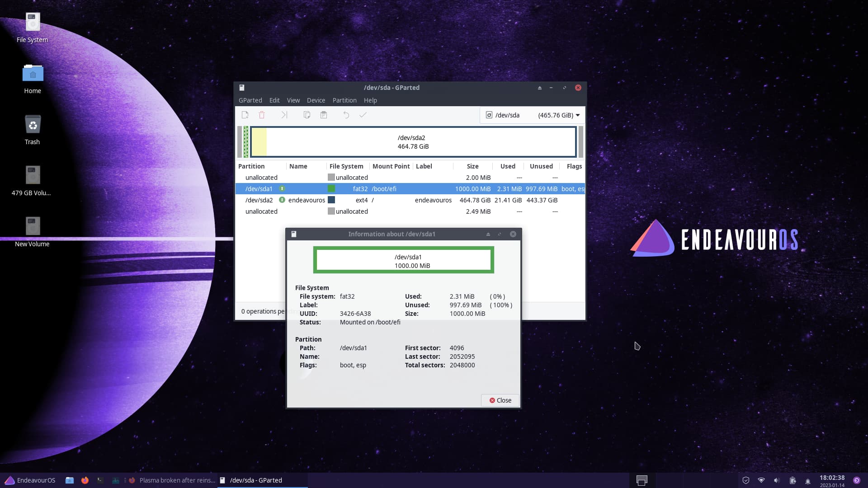Select the green /dev/sda1 stripe in disk map
The height and width of the screenshot is (488, 868).
tap(246, 142)
